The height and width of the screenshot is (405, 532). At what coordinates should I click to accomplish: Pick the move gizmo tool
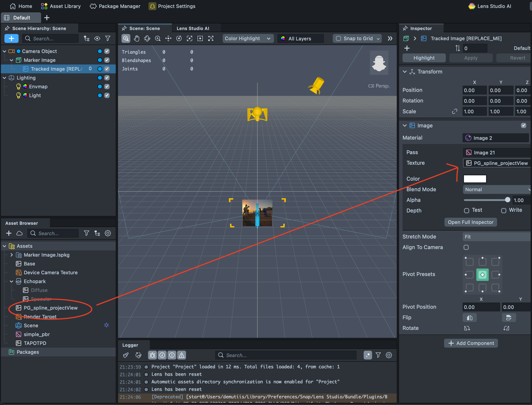[x=168, y=39]
